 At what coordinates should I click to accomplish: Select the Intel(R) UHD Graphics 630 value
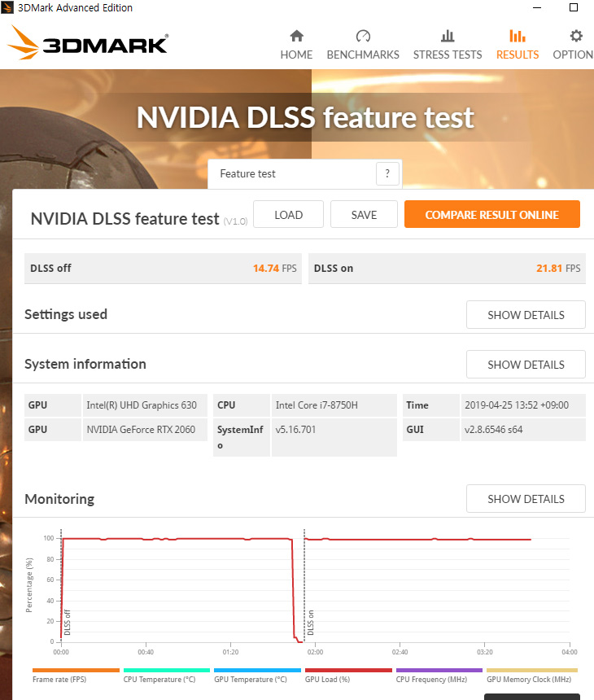145,405
